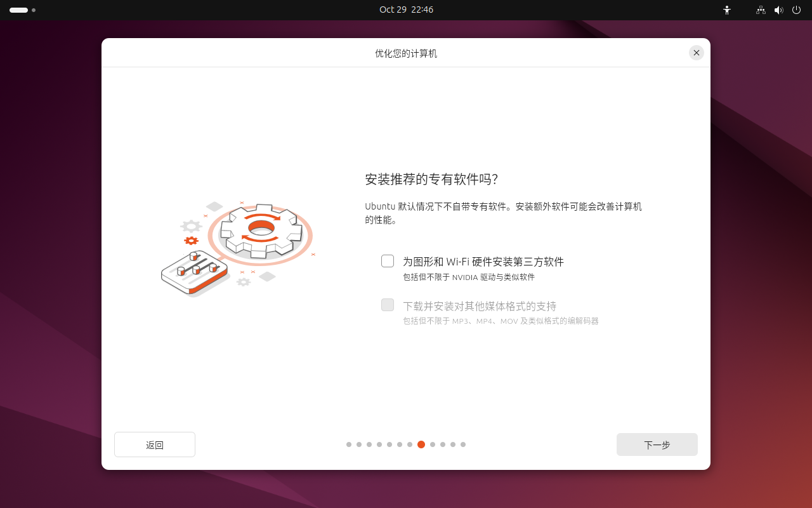Click the power icon in top bar
Screen dimensions: 812x508
(796, 10)
